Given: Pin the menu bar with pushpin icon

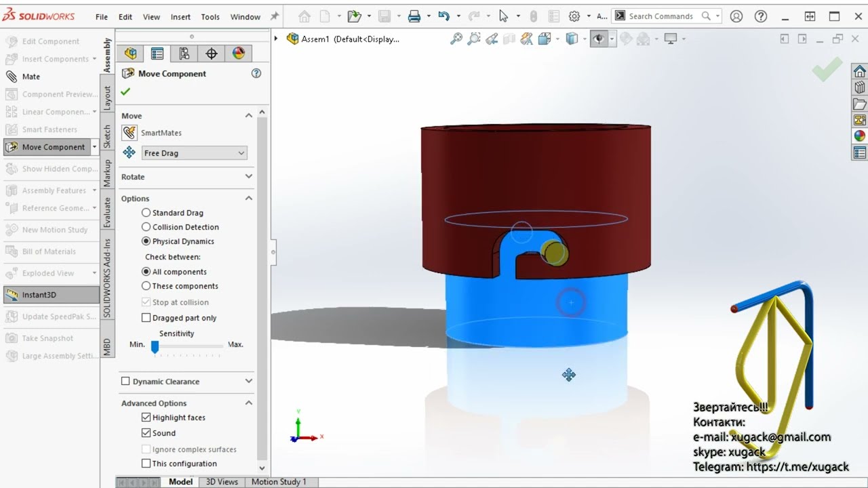Looking at the screenshot, I should (275, 16).
